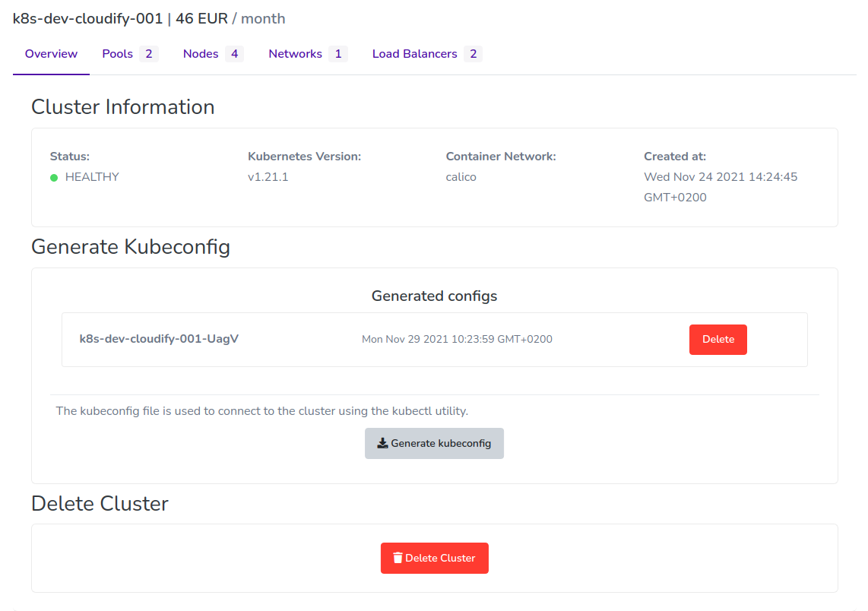
Task: Click the generated config timestamp text
Action: click(x=457, y=339)
